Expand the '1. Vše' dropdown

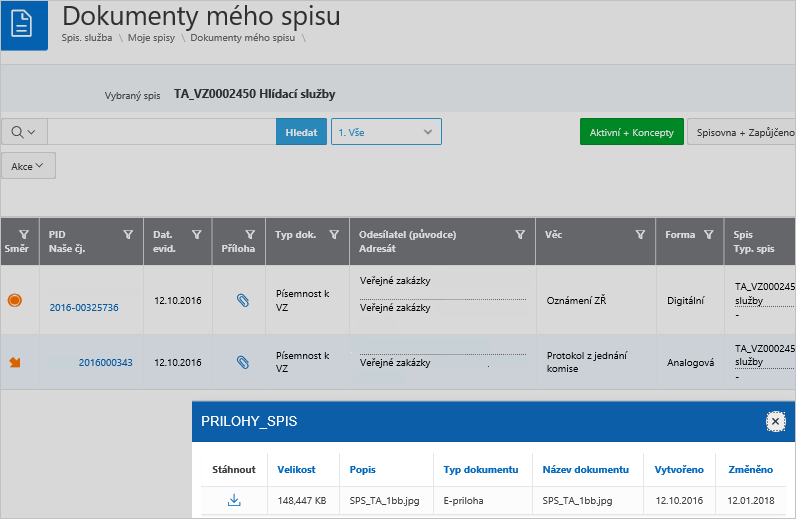tap(386, 132)
